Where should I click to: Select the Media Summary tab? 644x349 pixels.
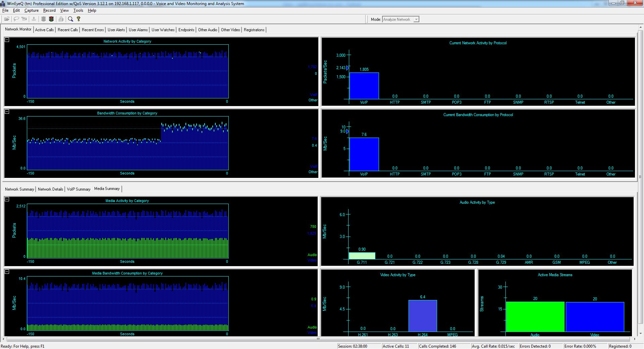click(107, 189)
